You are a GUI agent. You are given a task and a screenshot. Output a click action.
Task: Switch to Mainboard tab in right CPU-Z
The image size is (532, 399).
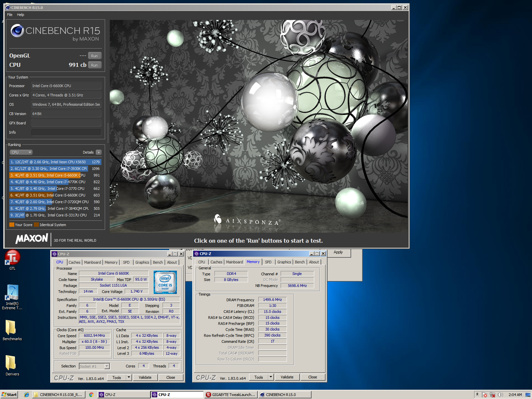click(x=234, y=262)
